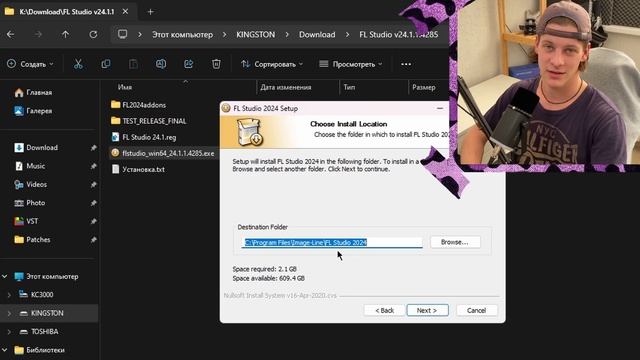Click the Explorer forward arrow
This screenshot has width=640, height=360.
coord(38,35)
